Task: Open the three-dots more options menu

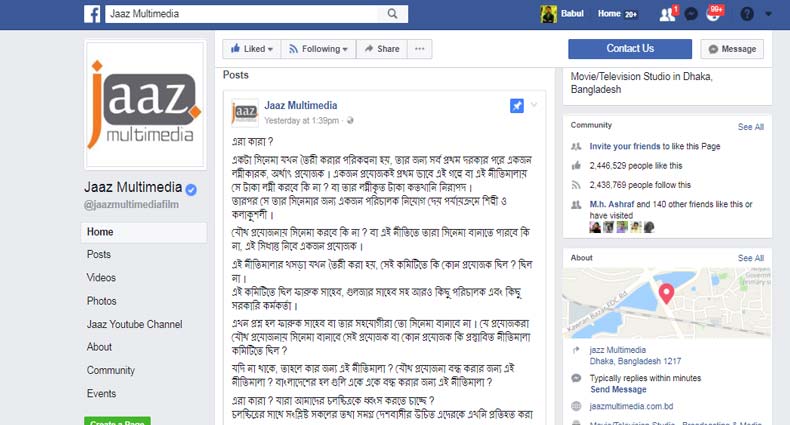Action: pos(419,49)
